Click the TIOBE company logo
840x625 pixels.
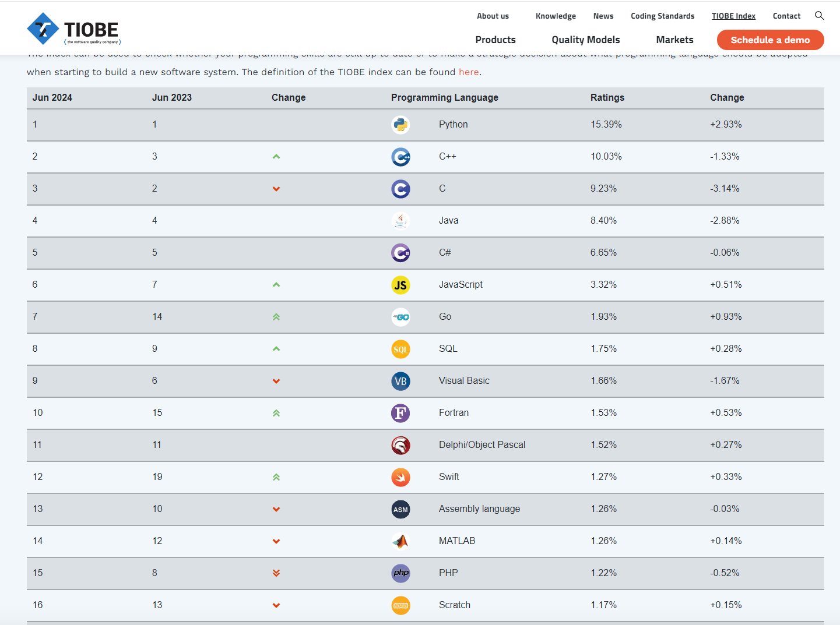(73, 28)
